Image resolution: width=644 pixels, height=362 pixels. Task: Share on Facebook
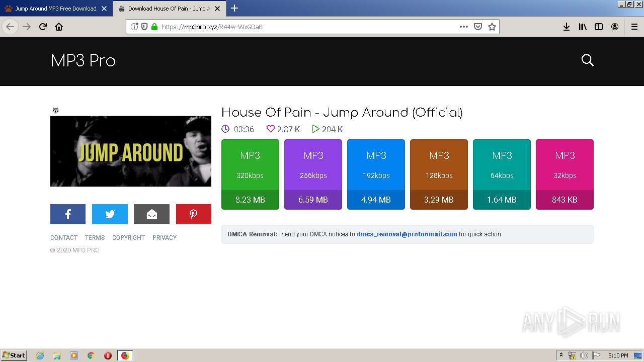[68, 214]
